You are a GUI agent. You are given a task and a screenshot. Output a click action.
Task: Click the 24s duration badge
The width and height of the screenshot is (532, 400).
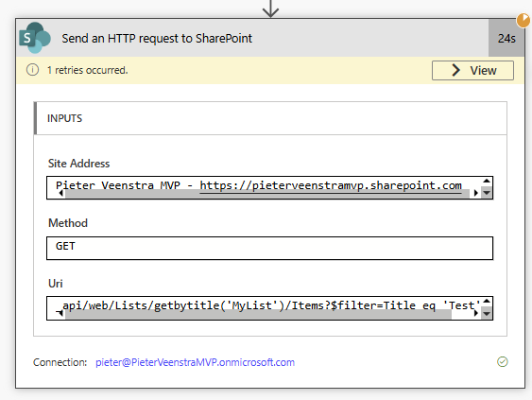tap(506, 38)
